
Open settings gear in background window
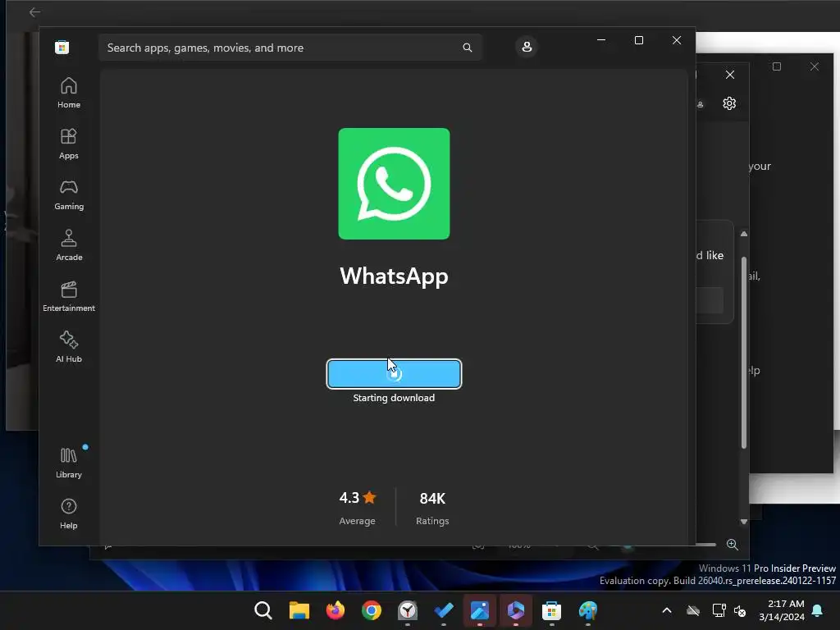coord(729,103)
